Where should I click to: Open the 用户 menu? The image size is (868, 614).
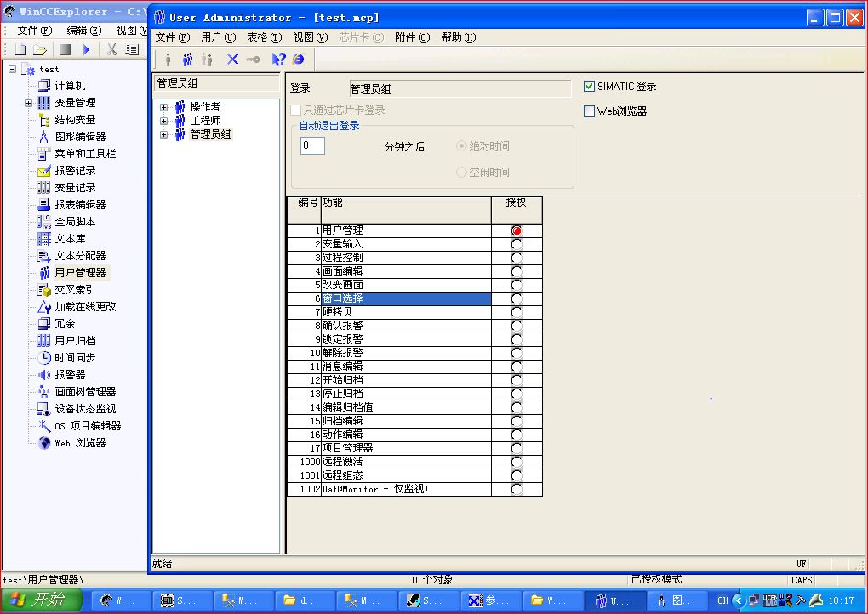point(218,37)
